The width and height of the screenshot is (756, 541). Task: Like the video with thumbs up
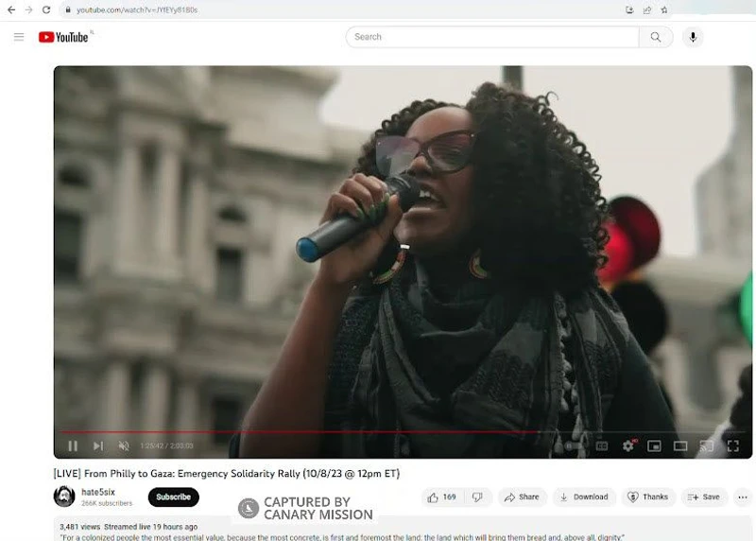pyautogui.click(x=440, y=497)
